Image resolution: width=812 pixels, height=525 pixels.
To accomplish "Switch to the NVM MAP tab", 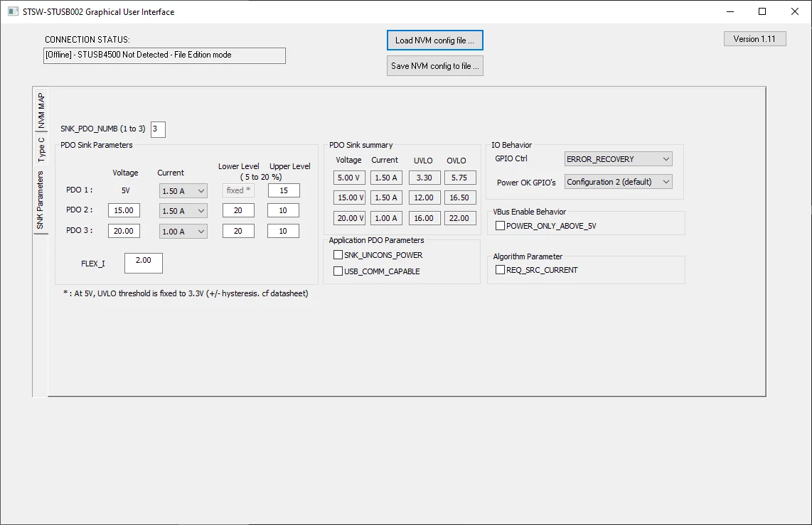I will click(x=41, y=110).
